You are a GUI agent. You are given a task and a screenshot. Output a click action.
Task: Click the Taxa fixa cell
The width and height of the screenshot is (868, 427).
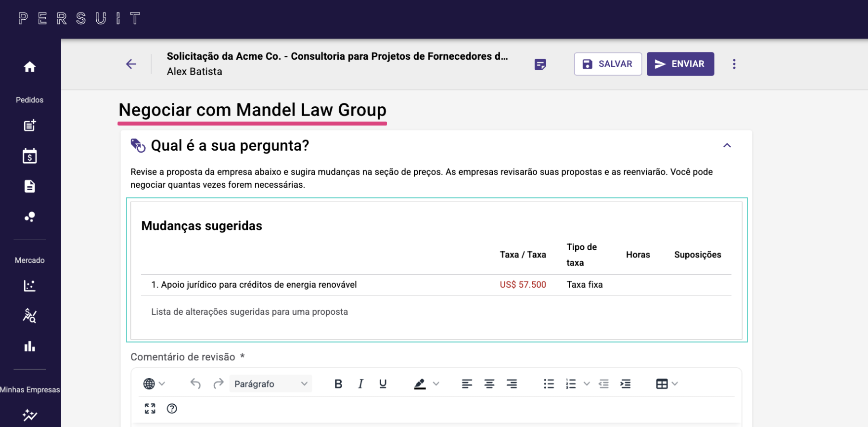pos(585,285)
